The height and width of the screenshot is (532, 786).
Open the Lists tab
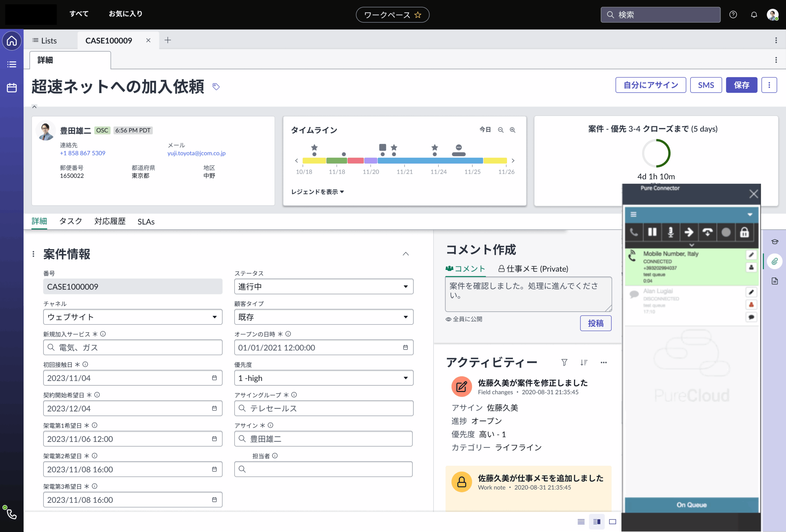45,41
